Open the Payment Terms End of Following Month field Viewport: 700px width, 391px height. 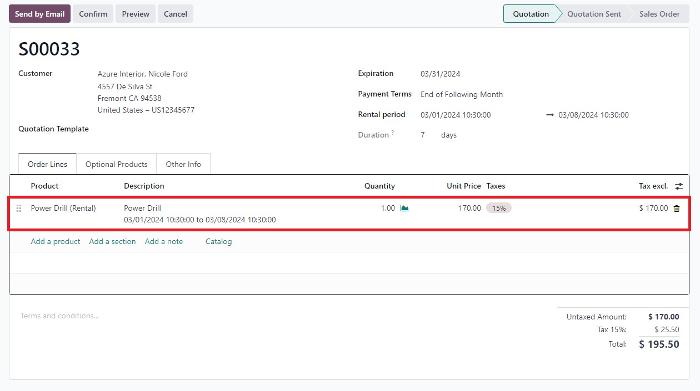pyautogui.click(x=462, y=94)
